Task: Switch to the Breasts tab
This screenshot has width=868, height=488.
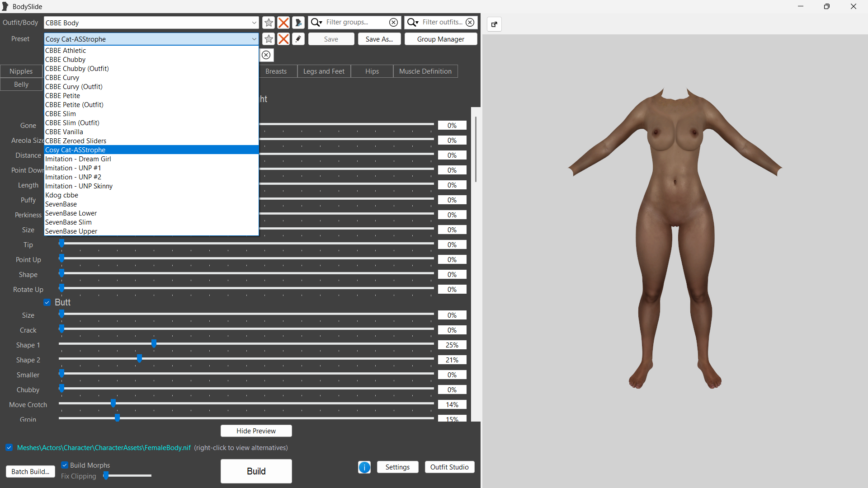Action: tap(276, 71)
